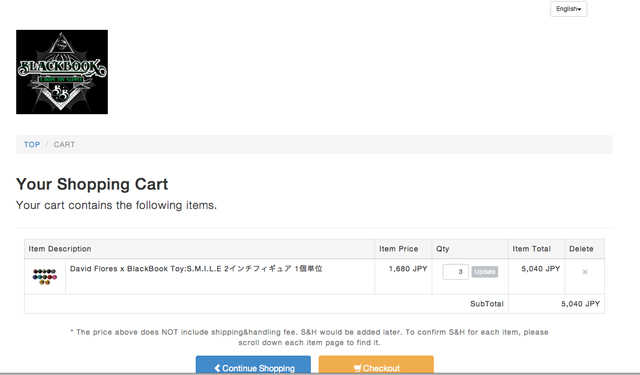The image size is (640, 375).
Task: Click the Item Price column header
Action: [x=398, y=249]
